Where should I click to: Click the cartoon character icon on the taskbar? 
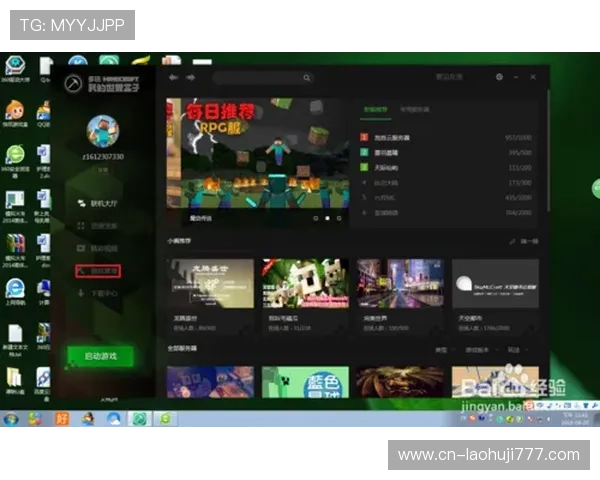coord(88,419)
